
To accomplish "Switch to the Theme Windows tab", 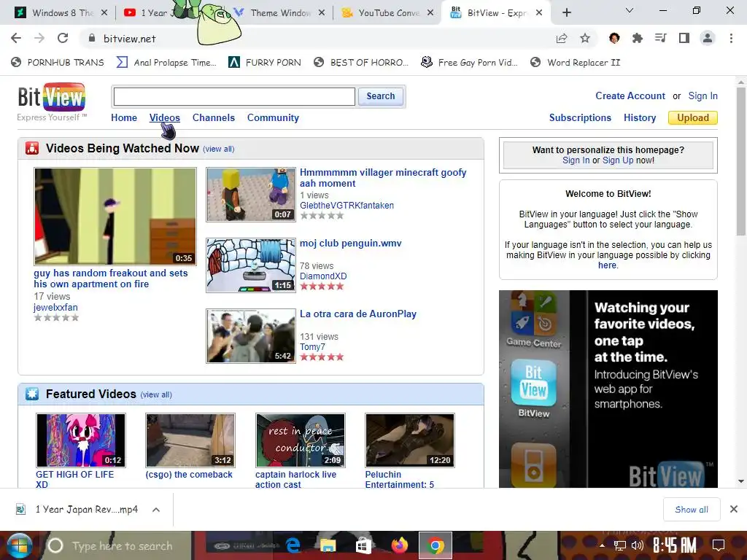I will (280, 13).
